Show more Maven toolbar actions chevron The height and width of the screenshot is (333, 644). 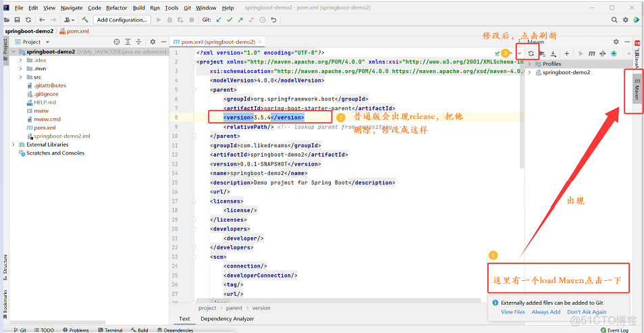[x=628, y=53]
